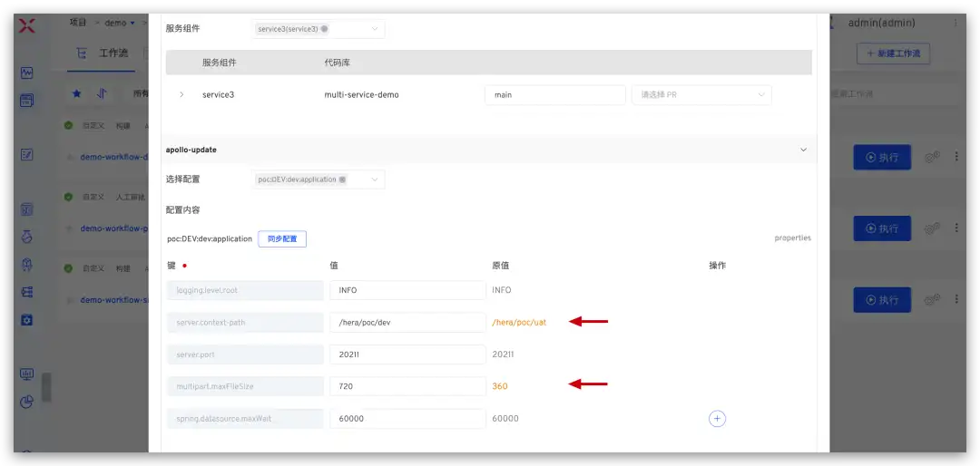980x466 pixels.
Task: Click the orange /hera/poc/uat original value
Action: [x=519, y=323]
